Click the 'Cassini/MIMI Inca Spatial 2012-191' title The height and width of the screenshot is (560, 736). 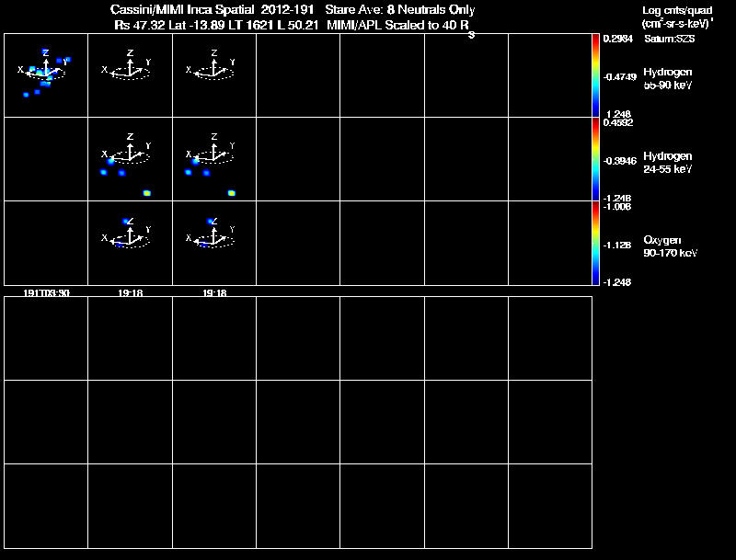212,9
